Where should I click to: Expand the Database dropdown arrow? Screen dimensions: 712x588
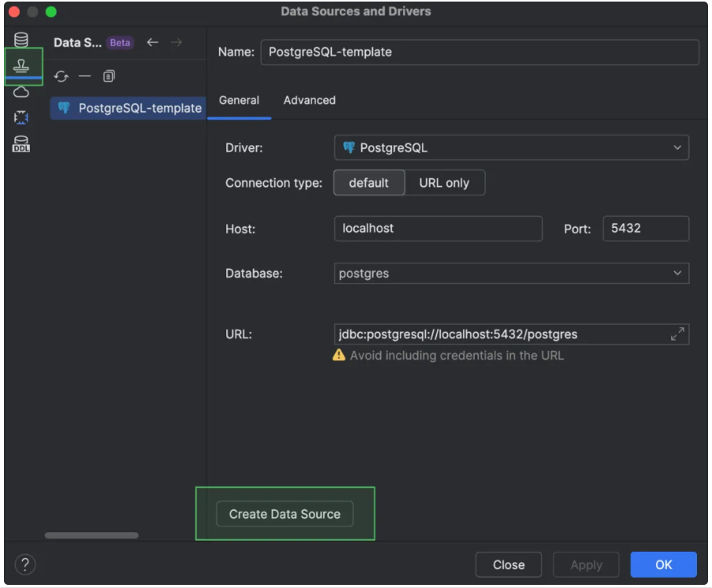[x=677, y=274]
